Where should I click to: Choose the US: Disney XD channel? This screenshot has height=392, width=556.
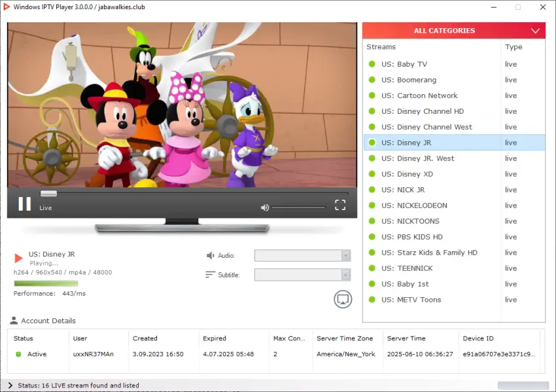pos(454,174)
